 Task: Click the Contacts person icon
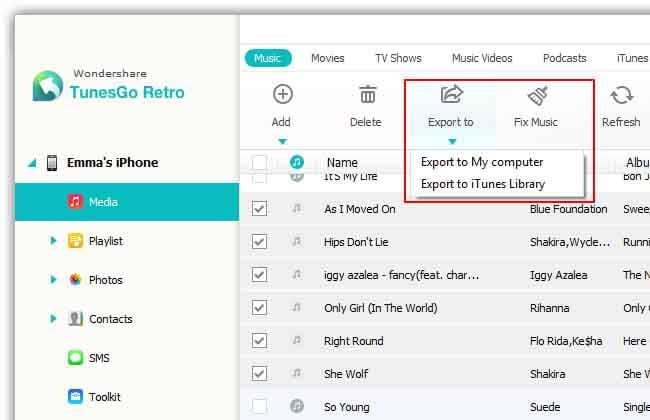pos(75,319)
